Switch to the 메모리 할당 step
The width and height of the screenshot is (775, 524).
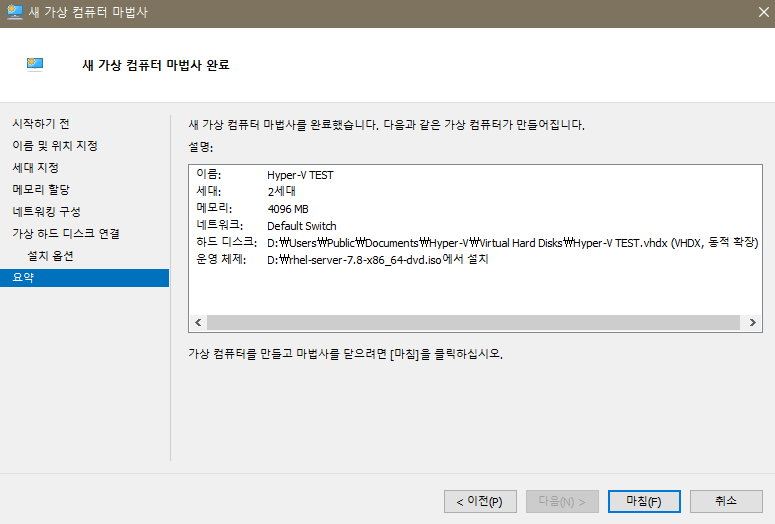click(x=41, y=189)
